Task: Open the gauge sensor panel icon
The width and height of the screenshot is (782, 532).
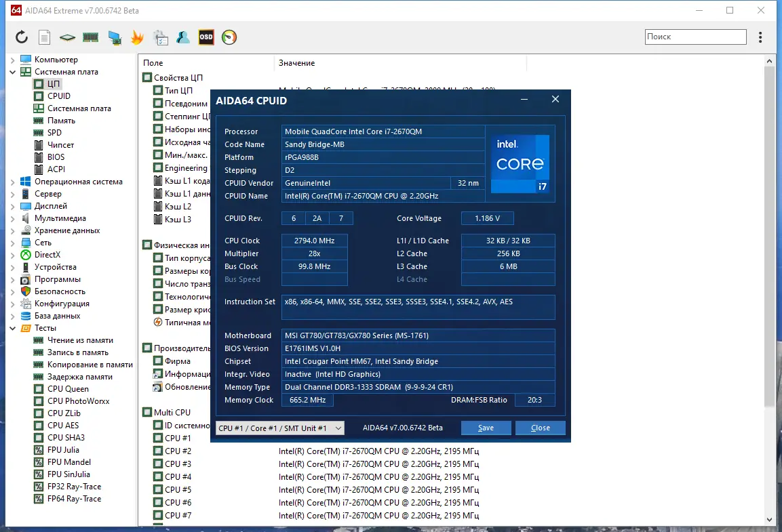Action: [229, 37]
